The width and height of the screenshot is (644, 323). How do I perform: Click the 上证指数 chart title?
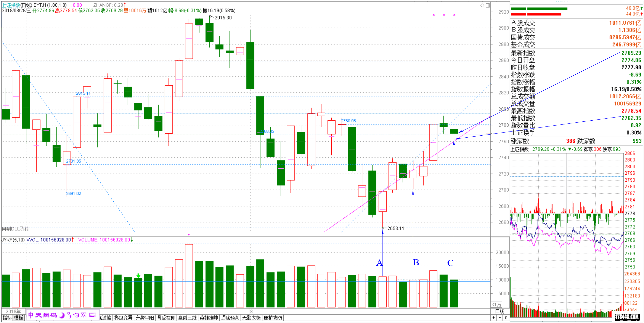pyautogui.click(x=11, y=5)
